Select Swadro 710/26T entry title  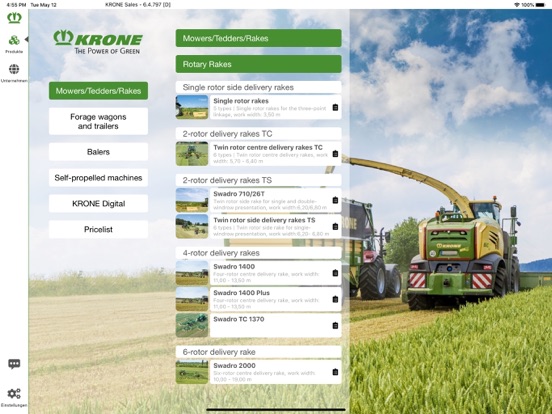(x=239, y=194)
